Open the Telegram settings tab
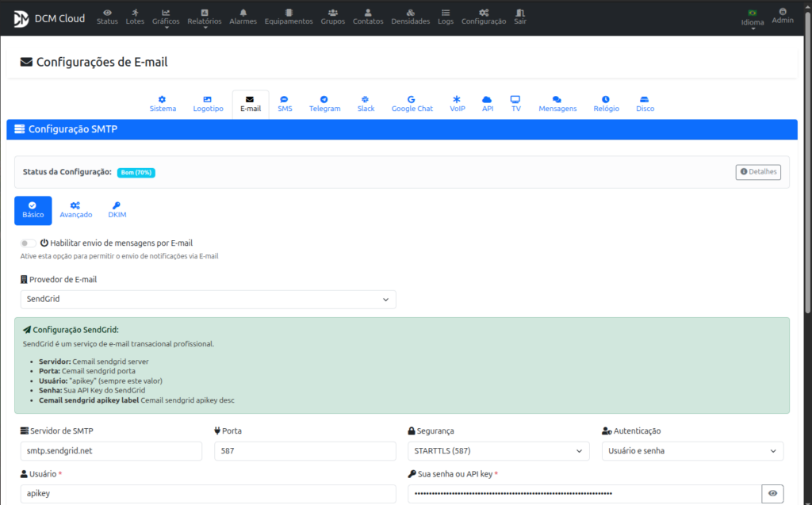 (x=324, y=104)
